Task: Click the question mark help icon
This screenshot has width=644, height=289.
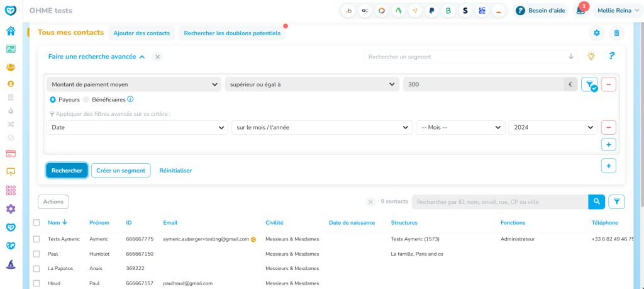Action: tap(611, 56)
